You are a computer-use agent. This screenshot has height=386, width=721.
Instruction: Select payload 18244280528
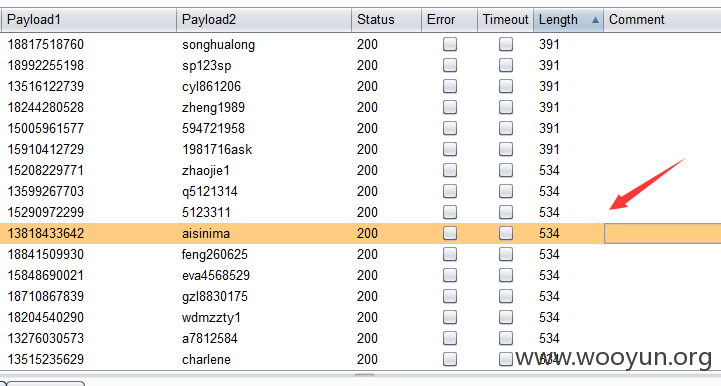[46, 107]
